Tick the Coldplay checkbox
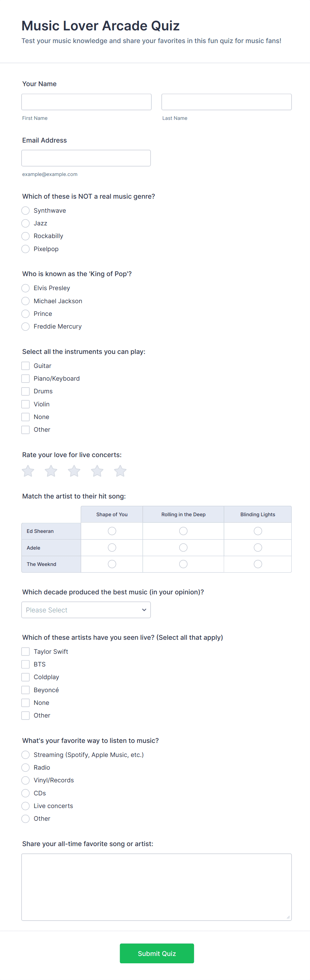This screenshot has height=980, width=310. pos(25,677)
